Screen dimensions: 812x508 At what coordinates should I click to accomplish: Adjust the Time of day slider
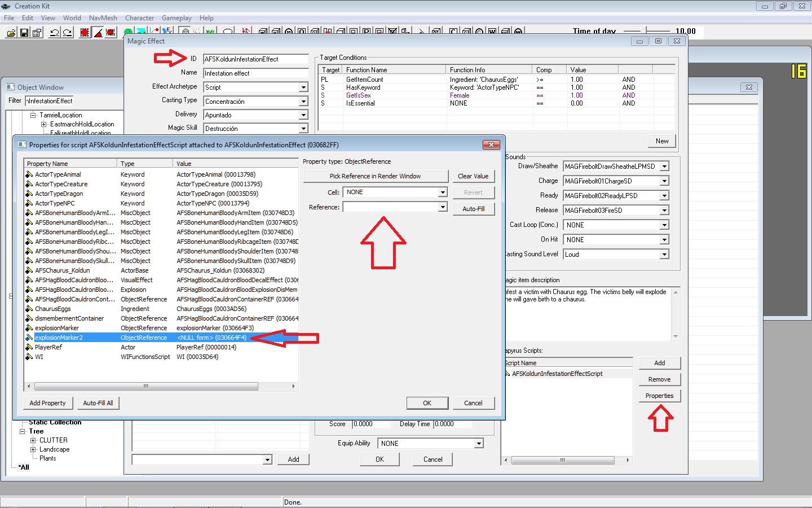(x=647, y=31)
